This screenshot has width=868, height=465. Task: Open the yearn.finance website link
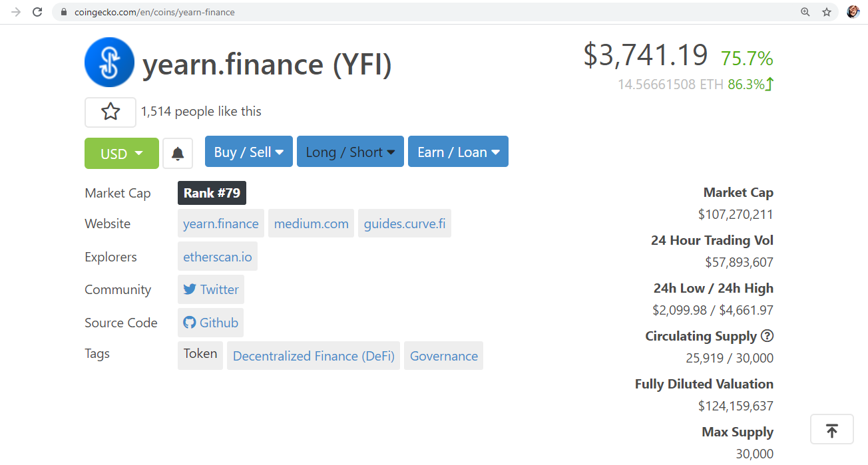click(221, 224)
